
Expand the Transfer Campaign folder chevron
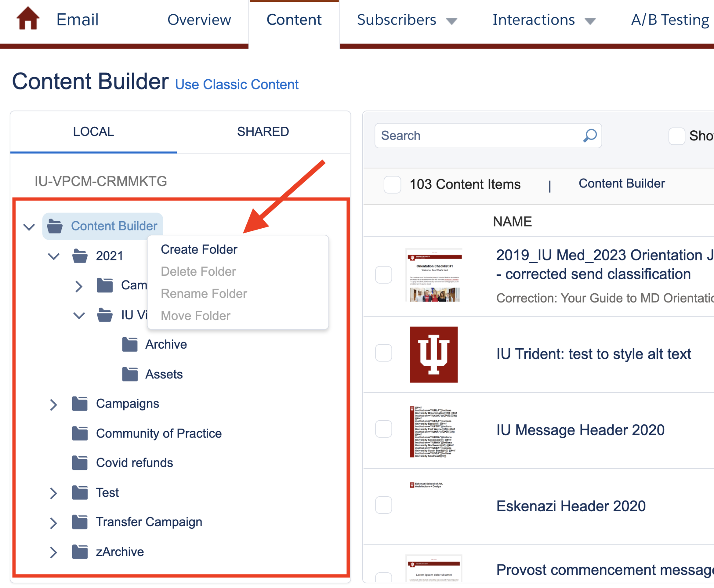click(54, 523)
